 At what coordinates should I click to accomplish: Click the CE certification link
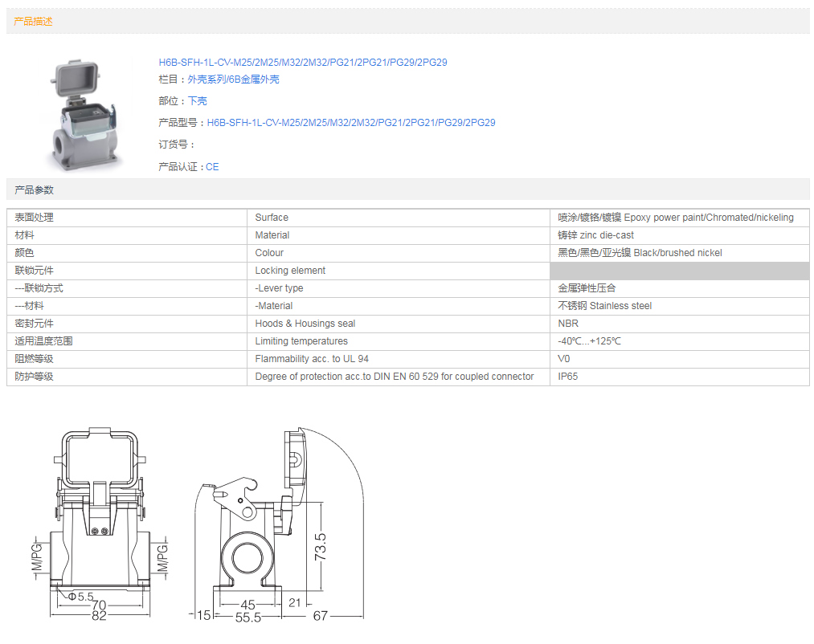tap(212, 167)
